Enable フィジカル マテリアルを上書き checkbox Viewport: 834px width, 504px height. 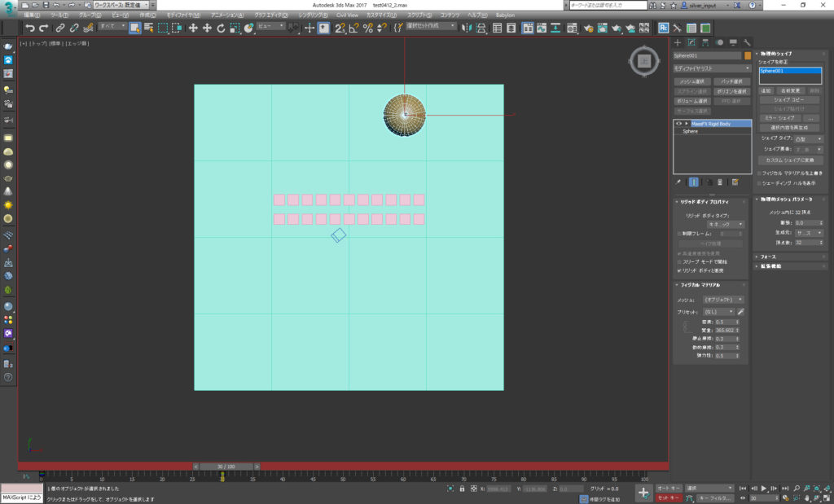759,173
